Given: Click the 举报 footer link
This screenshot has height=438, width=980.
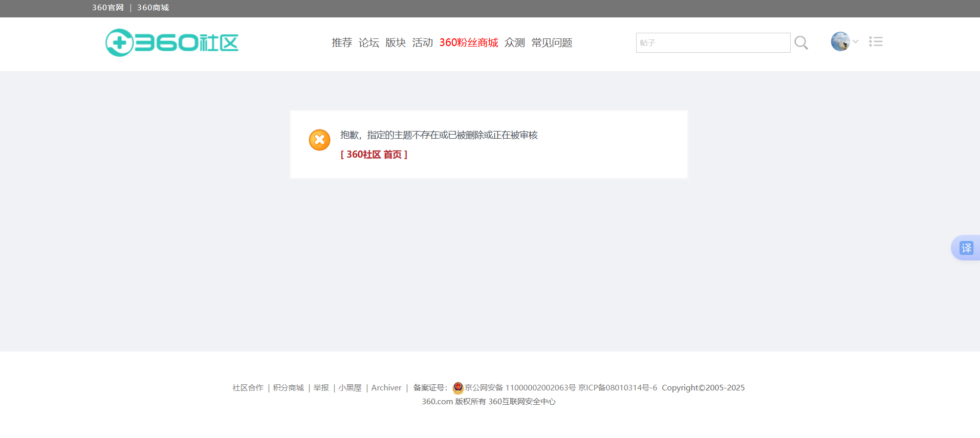Looking at the screenshot, I should tap(321, 388).
